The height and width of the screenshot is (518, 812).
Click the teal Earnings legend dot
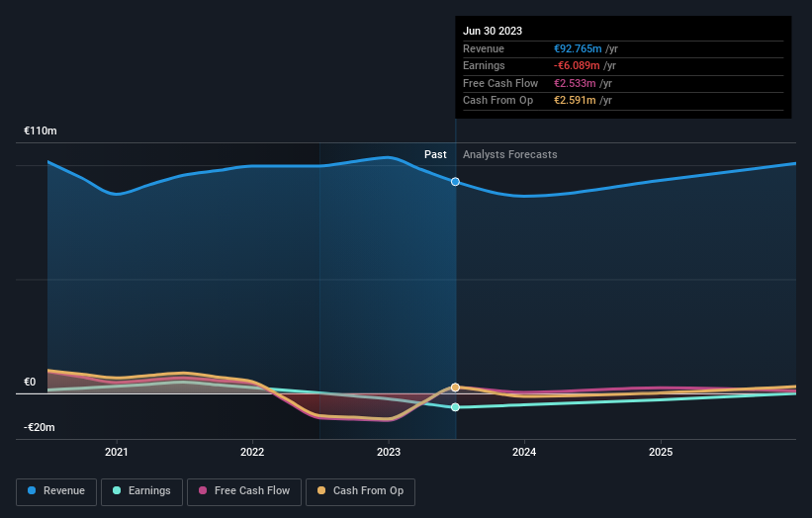point(117,490)
